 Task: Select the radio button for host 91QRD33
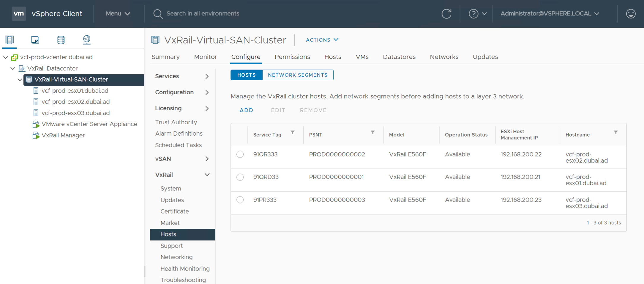[x=240, y=177]
